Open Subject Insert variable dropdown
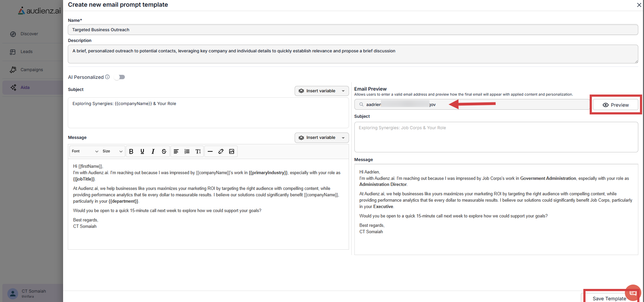Viewport: 644px width, 302px height. (321, 91)
